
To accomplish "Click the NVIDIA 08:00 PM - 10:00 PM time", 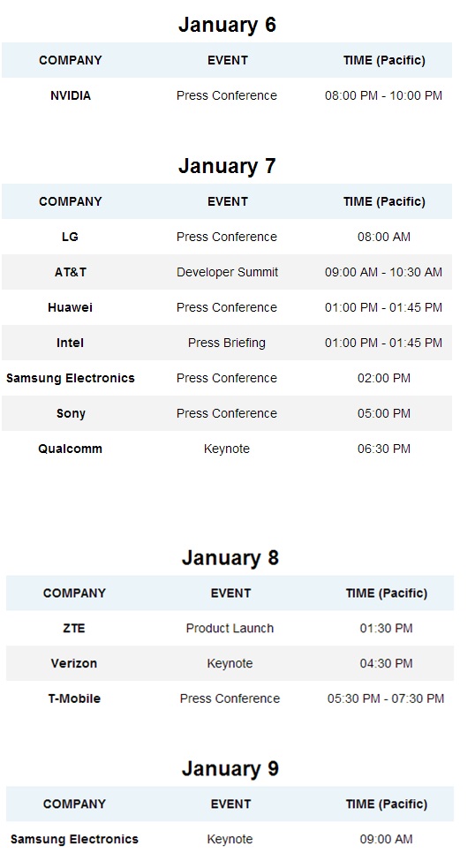I will [x=384, y=95].
